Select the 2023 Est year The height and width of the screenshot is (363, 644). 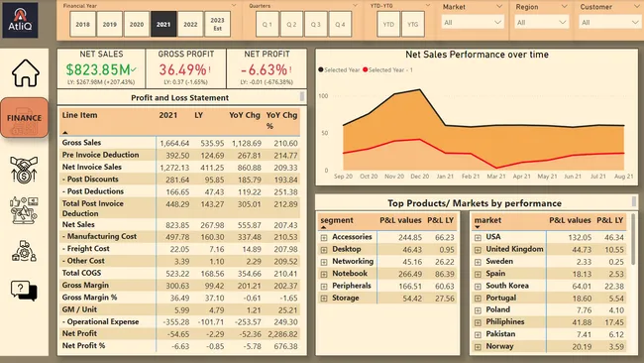coord(217,24)
